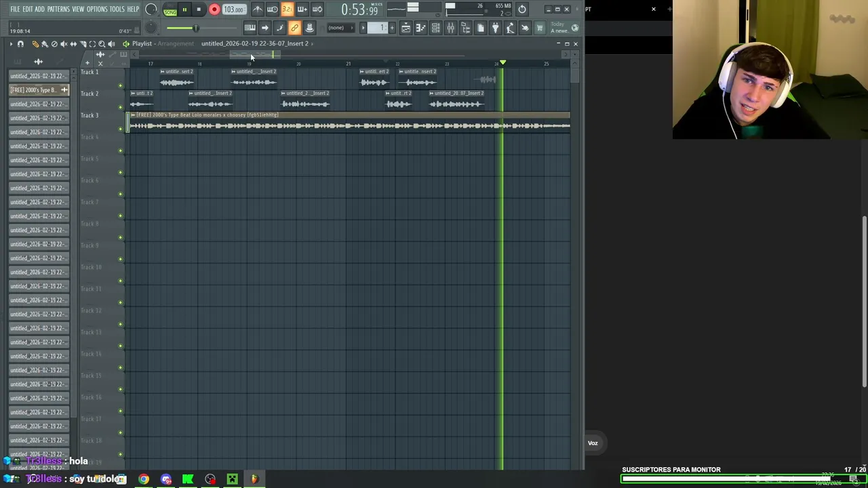Open the OPTIONS menu
Image resolution: width=868 pixels, height=488 pixels.
tap(97, 9)
